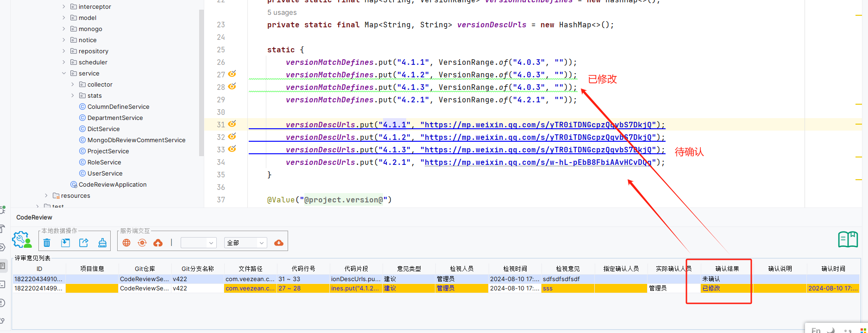Image resolution: width=868 pixels, height=333 pixels.
Task: Click the orange globe server icon
Action: pyautogui.click(x=126, y=243)
